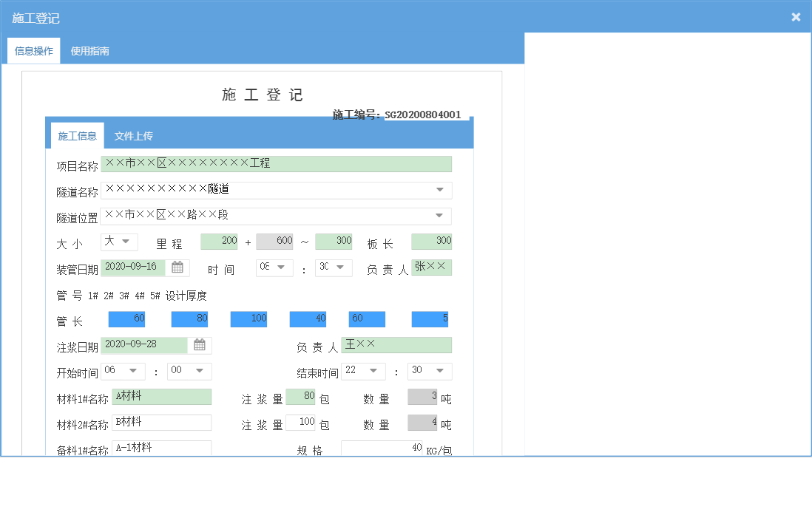Open the 注浆日期 calendar date picker
This screenshot has width=812, height=515.
[201, 345]
